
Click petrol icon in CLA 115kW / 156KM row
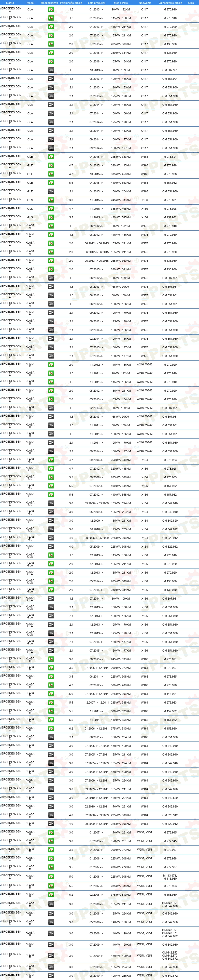tap(51, 18)
